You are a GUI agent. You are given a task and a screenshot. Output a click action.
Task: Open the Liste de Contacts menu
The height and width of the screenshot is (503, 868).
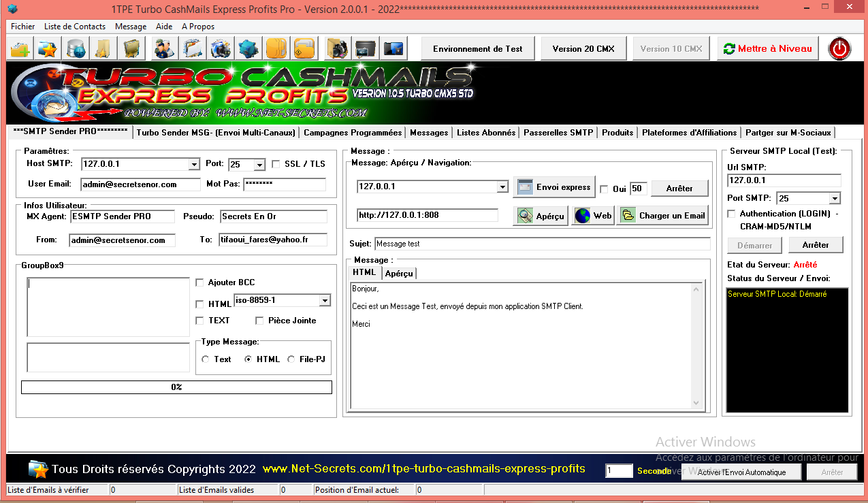(x=75, y=27)
